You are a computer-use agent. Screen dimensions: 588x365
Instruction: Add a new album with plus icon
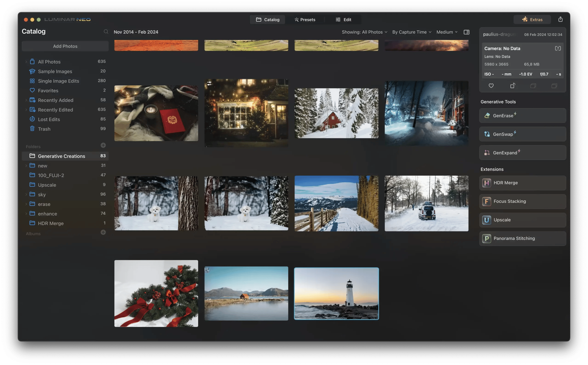click(103, 232)
